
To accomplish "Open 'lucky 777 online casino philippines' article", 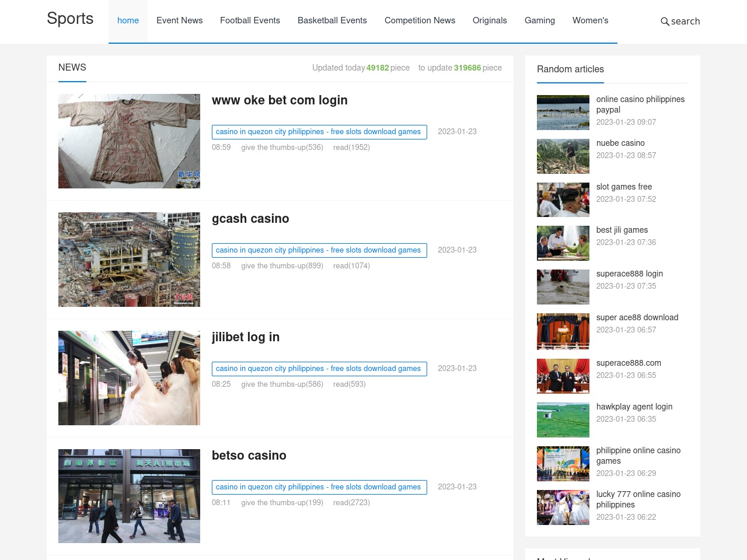I will [x=638, y=499].
